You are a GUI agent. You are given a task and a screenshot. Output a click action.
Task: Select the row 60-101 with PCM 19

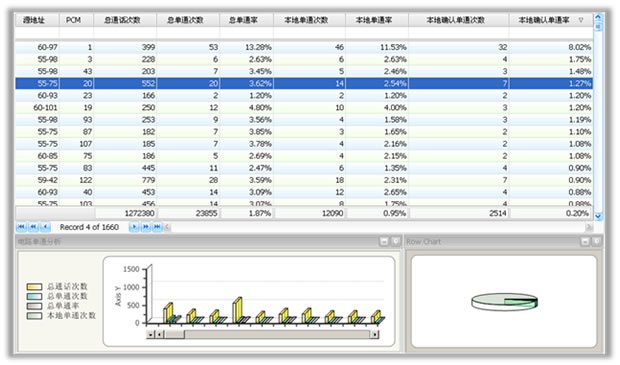(304, 108)
